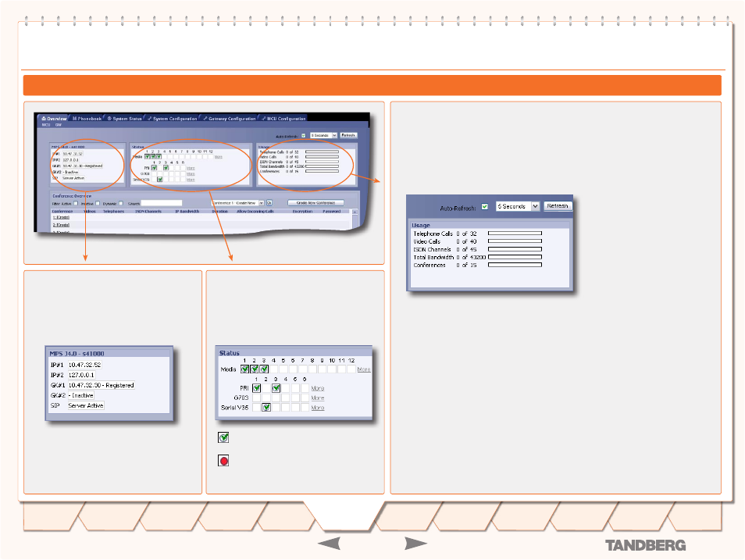Switch to the Phonebook tab

87,119
